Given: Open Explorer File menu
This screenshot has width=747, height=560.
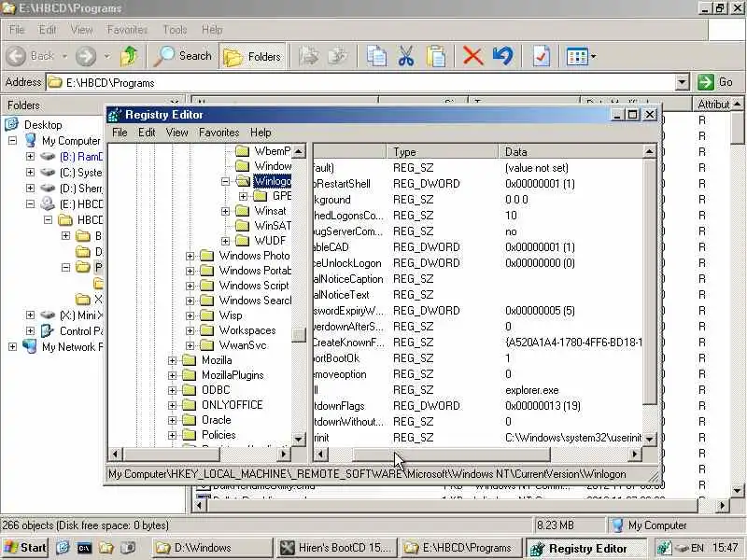Looking at the screenshot, I should tap(17, 30).
